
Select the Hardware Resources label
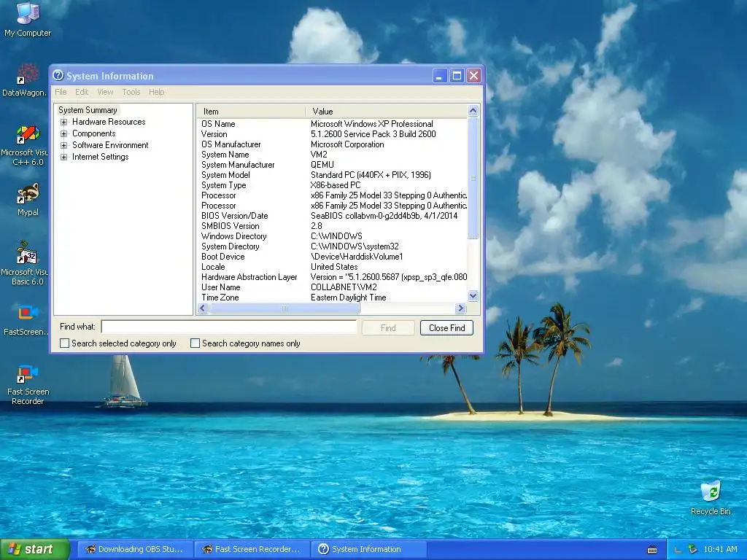[109, 122]
